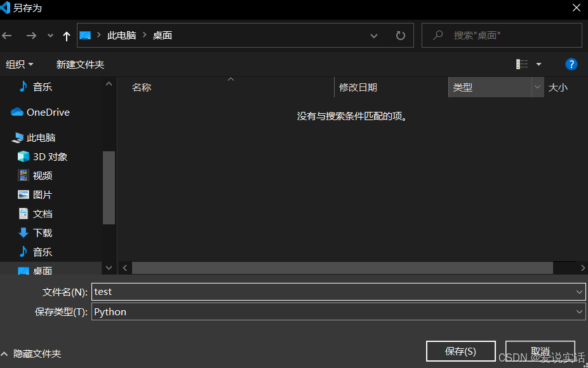Click the up-to-parent-folder arrow
This screenshot has height=368, width=588.
click(x=66, y=36)
